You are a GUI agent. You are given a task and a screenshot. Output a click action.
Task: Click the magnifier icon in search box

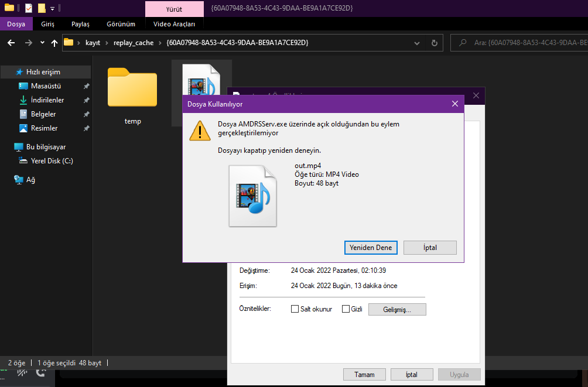[463, 43]
